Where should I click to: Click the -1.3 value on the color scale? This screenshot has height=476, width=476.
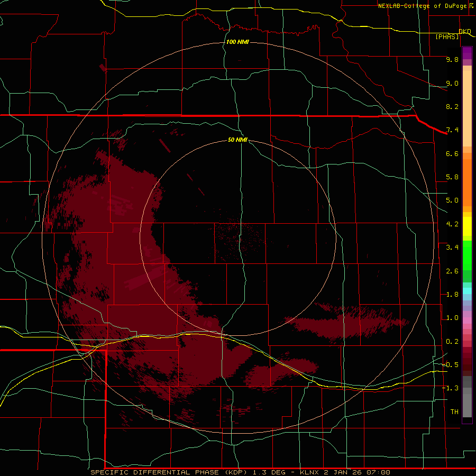coord(450,388)
